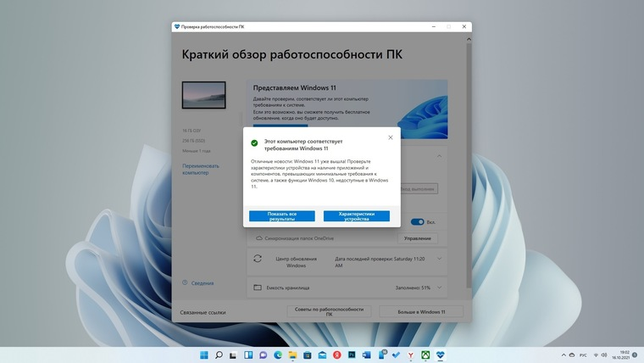644x363 pixels.
Task: Click Показать все результаты button
Action: (x=281, y=216)
